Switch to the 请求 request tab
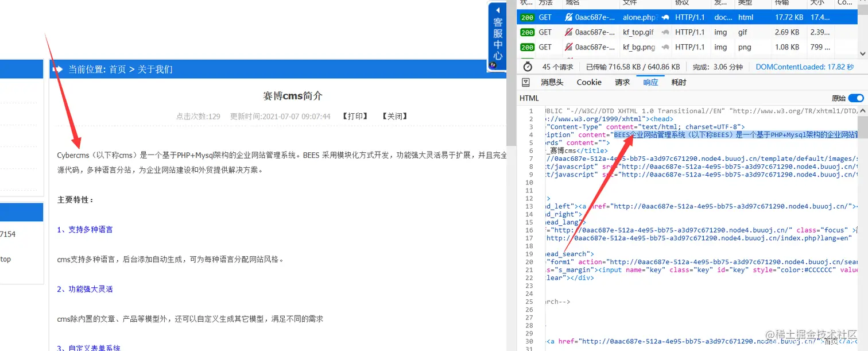Viewport: 868px width, 351px height. [622, 82]
